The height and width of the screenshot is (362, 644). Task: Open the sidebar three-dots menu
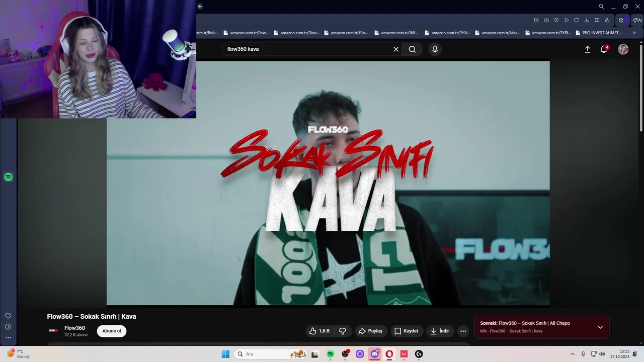8,338
